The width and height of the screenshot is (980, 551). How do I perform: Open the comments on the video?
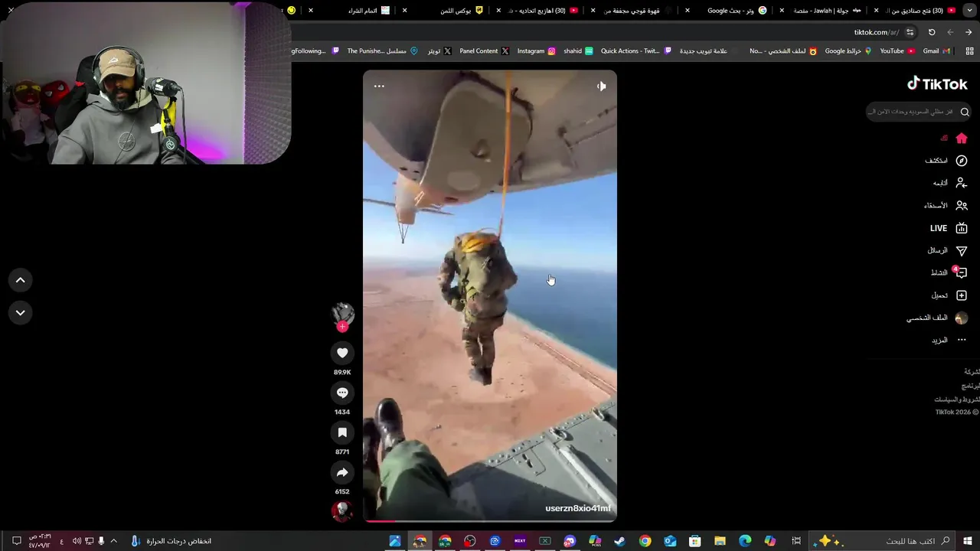click(x=342, y=393)
